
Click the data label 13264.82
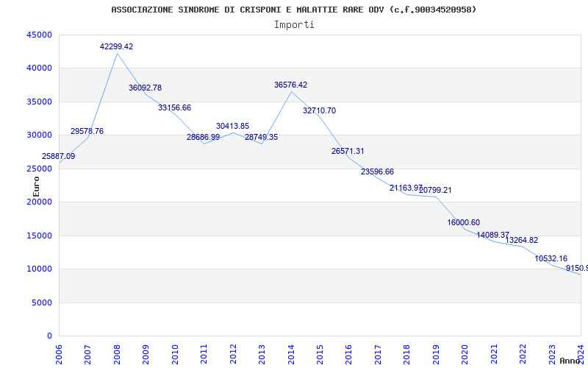pyautogui.click(x=522, y=241)
